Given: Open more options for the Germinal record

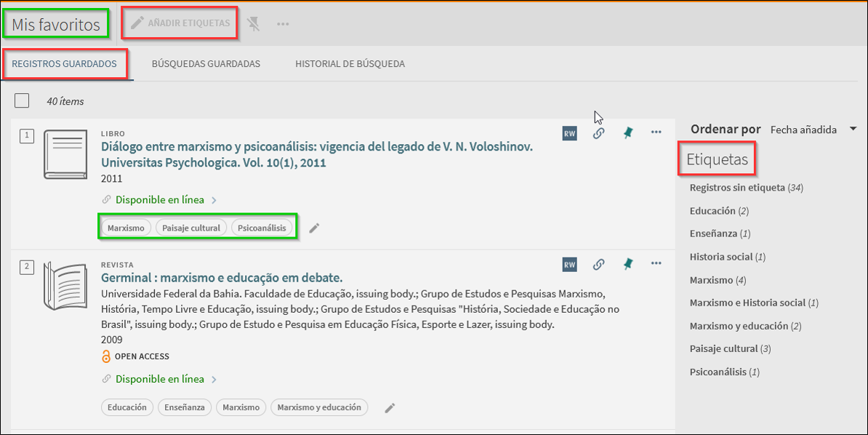Looking at the screenshot, I should [x=656, y=265].
